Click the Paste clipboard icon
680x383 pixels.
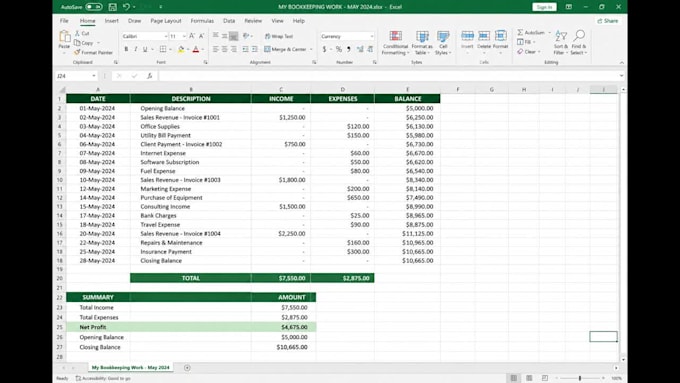click(x=65, y=36)
